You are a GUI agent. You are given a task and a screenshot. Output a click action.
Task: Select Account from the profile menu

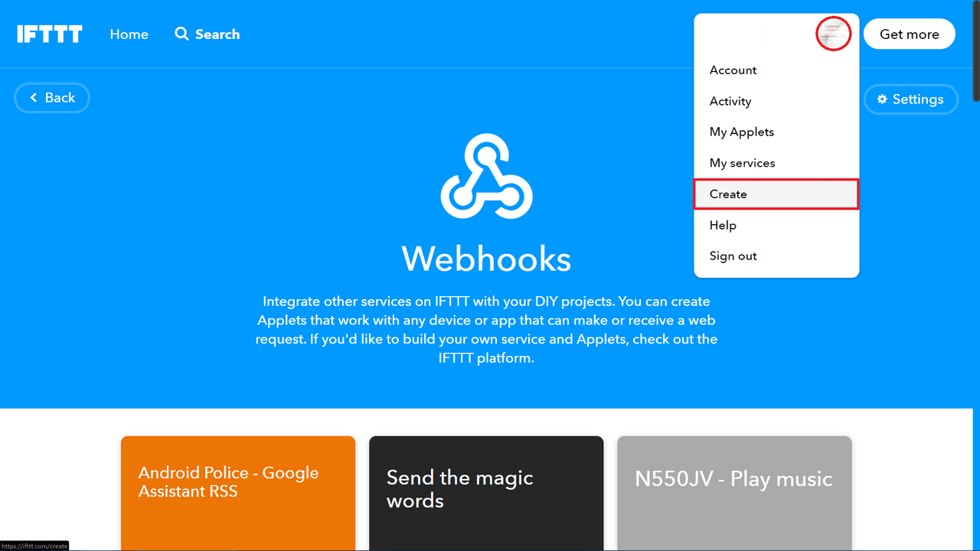pos(776,70)
